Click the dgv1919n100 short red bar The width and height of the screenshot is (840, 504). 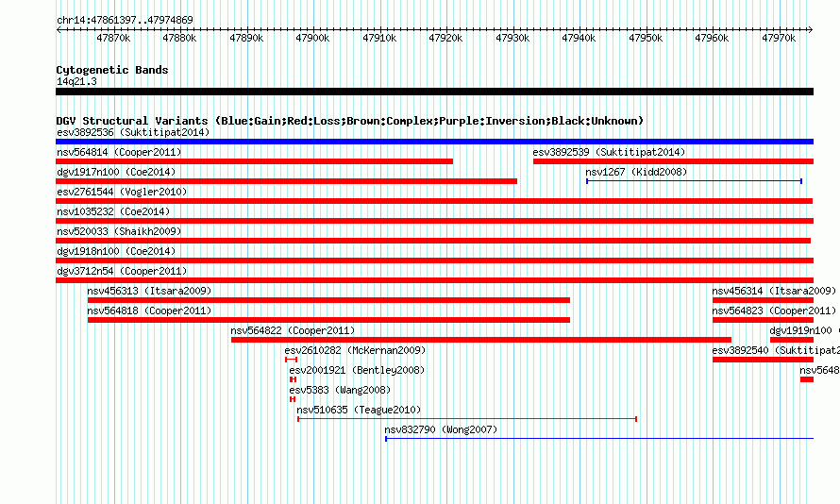792,340
